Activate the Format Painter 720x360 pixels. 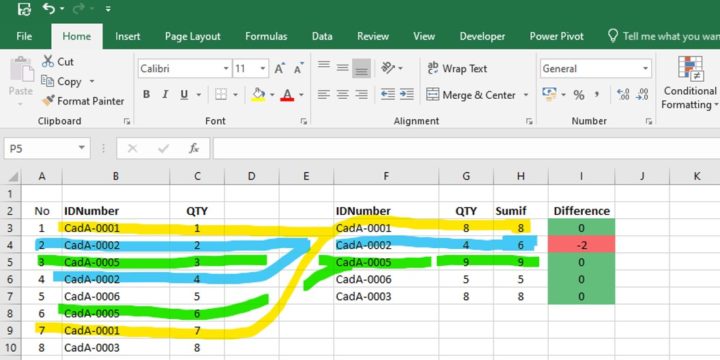point(83,101)
